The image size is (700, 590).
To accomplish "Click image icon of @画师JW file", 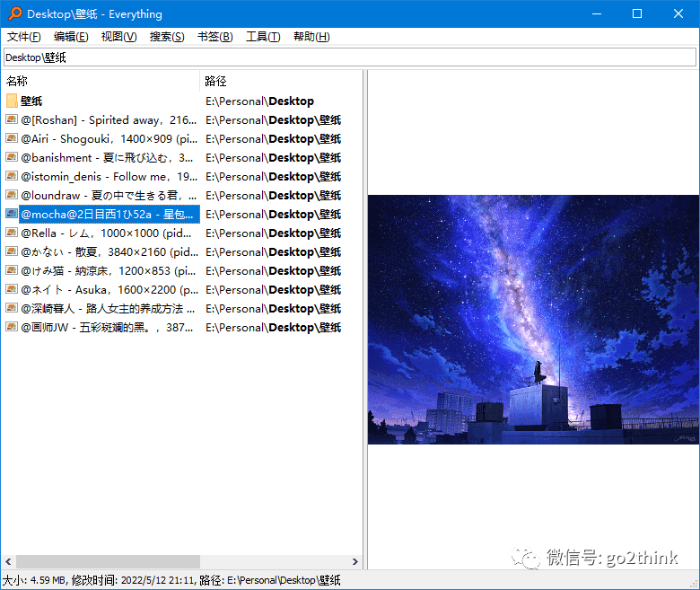I will [12, 327].
